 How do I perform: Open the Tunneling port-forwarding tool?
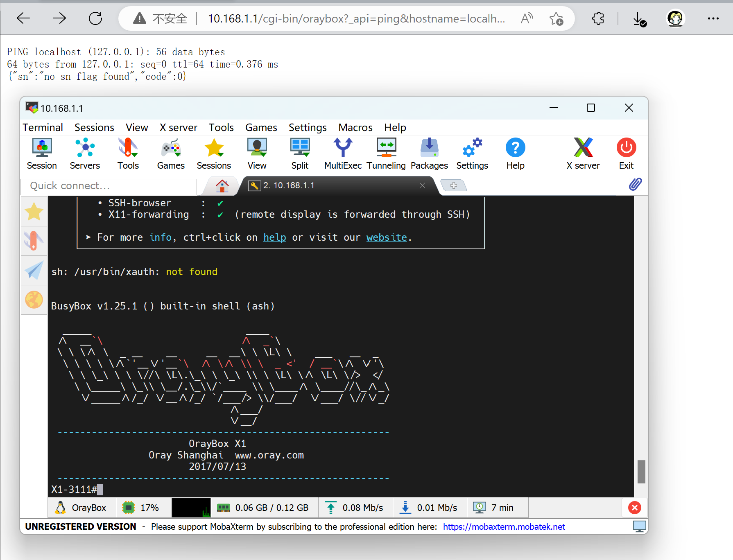[x=386, y=154]
